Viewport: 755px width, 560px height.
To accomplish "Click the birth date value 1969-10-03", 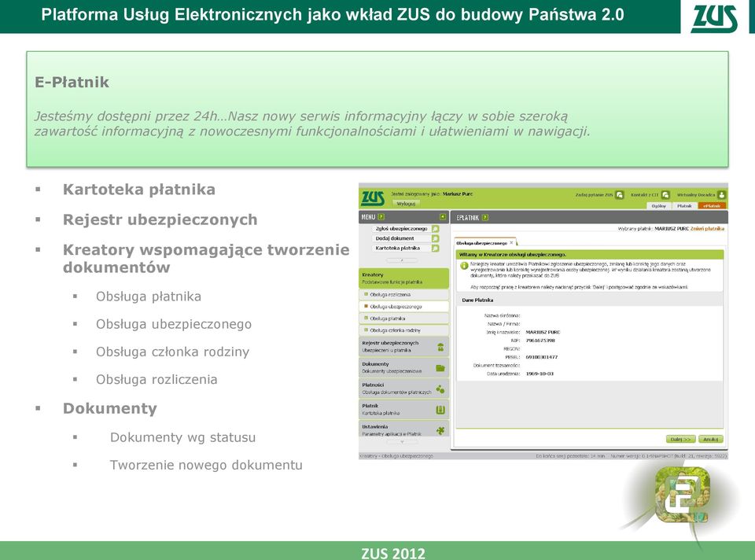I will tap(540, 374).
